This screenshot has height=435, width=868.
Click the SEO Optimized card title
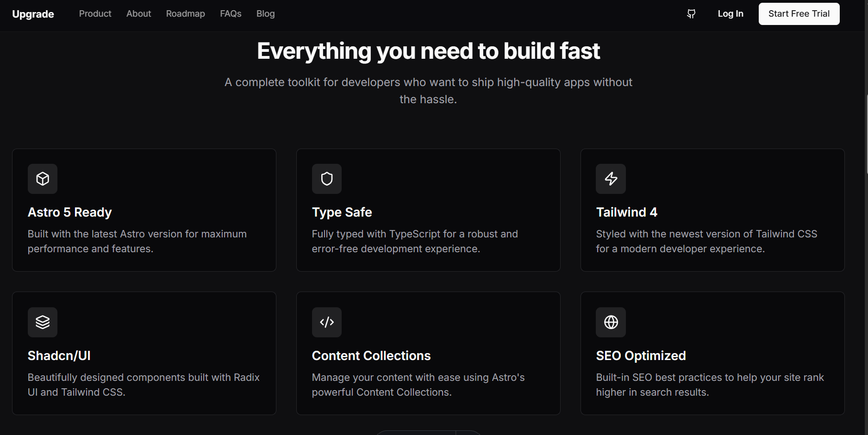[641, 356]
